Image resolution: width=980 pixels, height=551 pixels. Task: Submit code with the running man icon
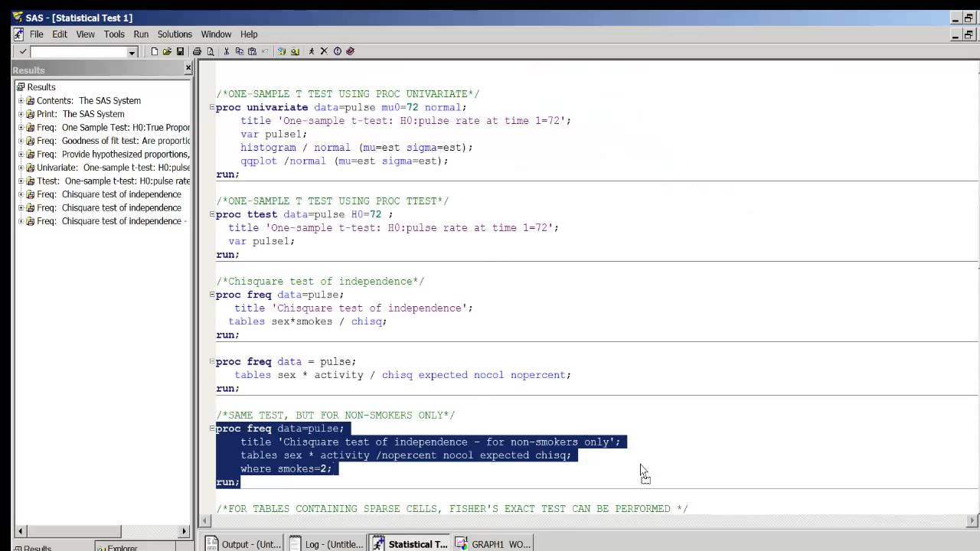coord(312,51)
